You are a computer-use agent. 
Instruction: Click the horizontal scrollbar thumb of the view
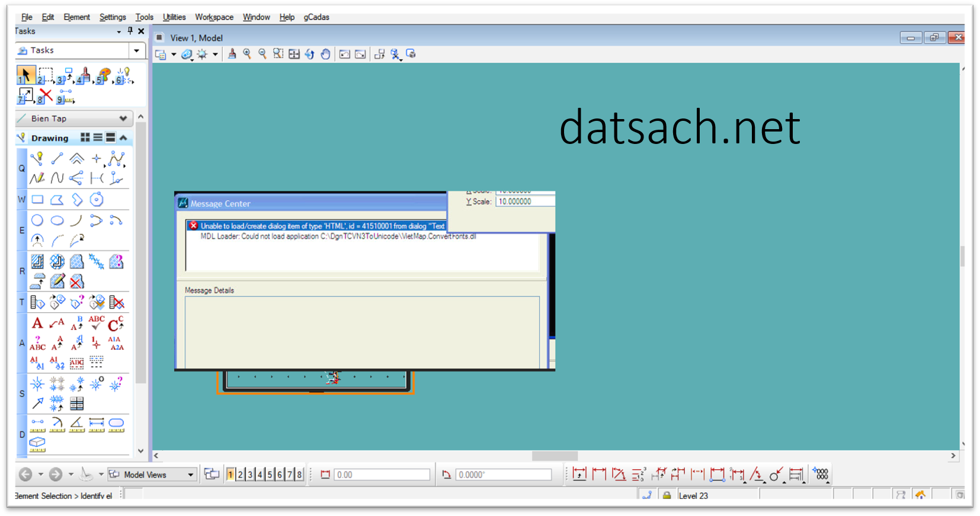pyautogui.click(x=555, y=456)
